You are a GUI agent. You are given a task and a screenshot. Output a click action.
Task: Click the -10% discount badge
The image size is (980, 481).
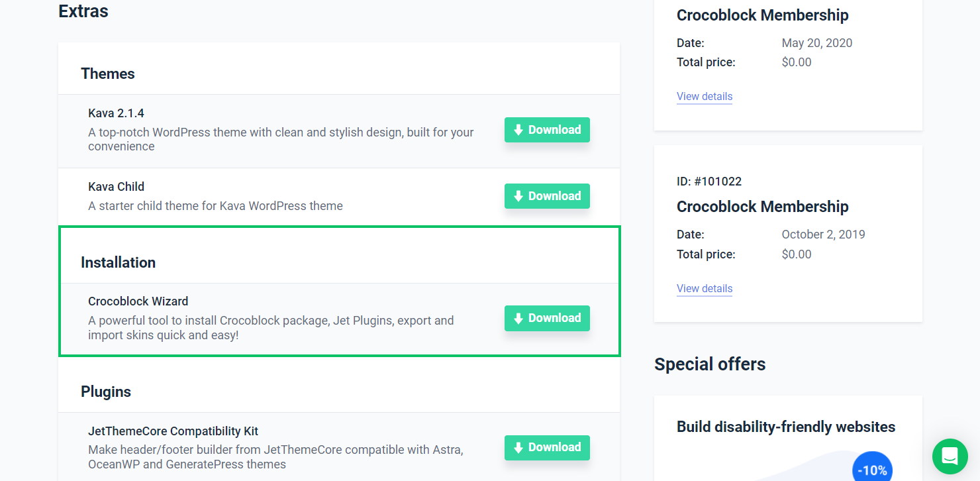tap(873, 467)
